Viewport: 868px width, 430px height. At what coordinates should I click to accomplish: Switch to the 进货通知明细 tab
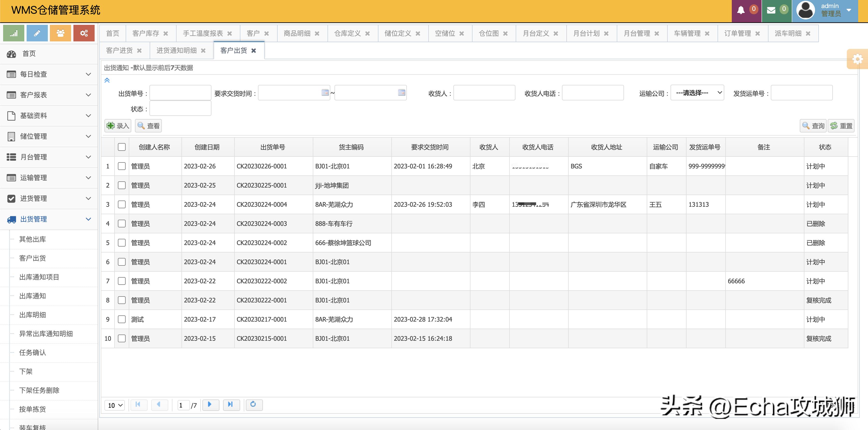click(177, 50)
